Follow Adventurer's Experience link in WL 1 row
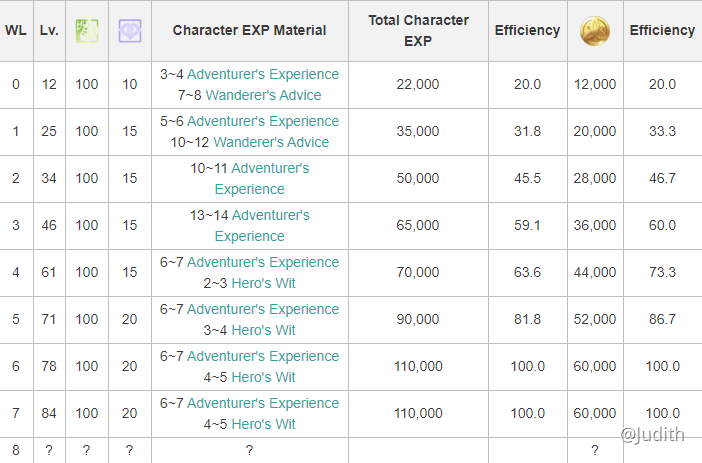Screen dimensions: 702x463 pyautogui.click(x=263, y=121)
